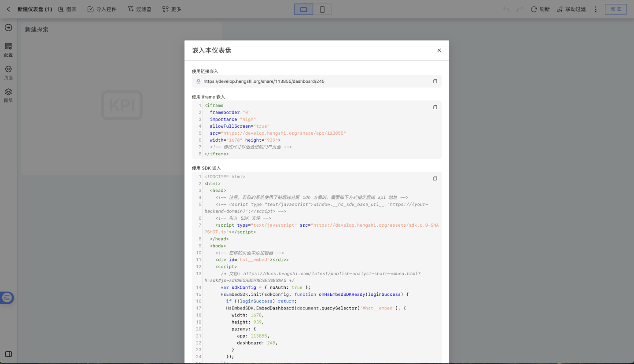Open the 配置 configuration panel
Image resolution: width=634 pixels, height=364 pixels.
pyautogui.click(x=8, y=50)
